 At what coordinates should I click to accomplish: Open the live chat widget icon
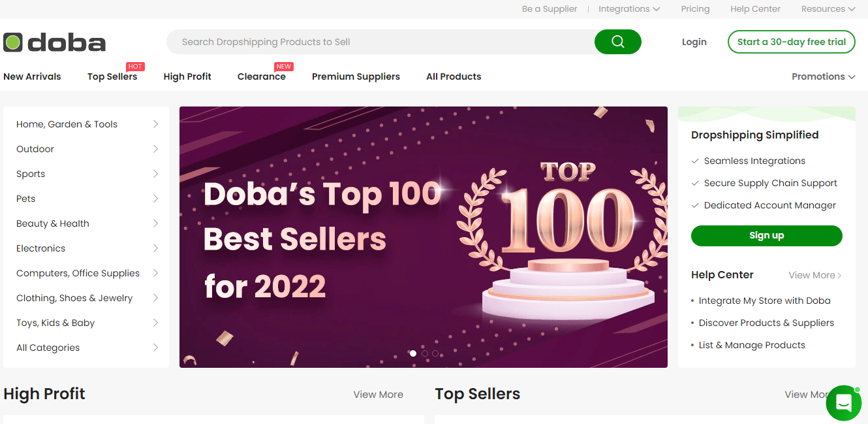[843, 403]
